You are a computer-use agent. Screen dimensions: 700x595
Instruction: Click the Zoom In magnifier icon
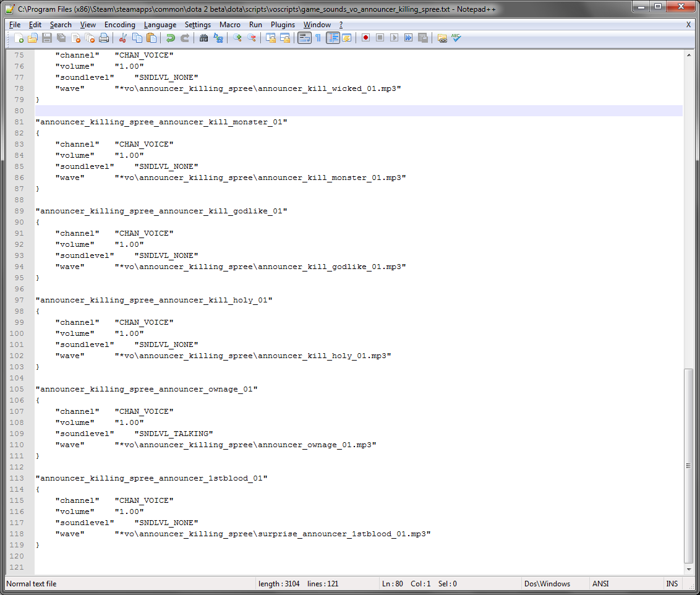[x=237, y=38]
